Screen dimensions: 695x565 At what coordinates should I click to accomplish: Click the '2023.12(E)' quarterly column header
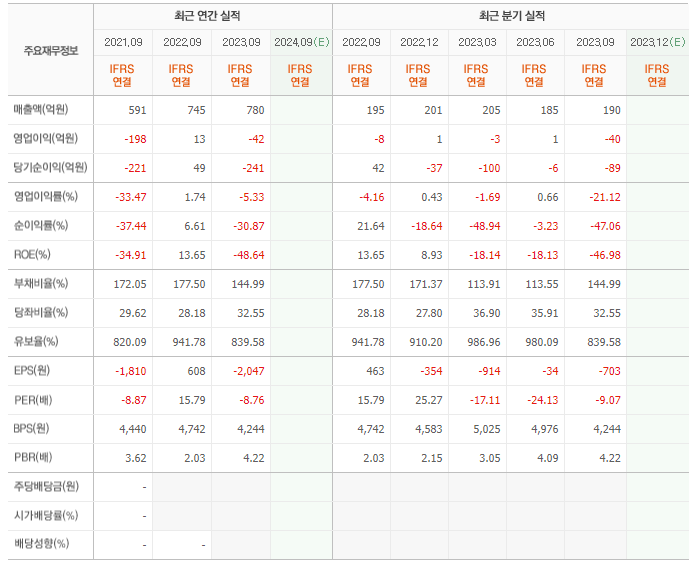[658, 42]
